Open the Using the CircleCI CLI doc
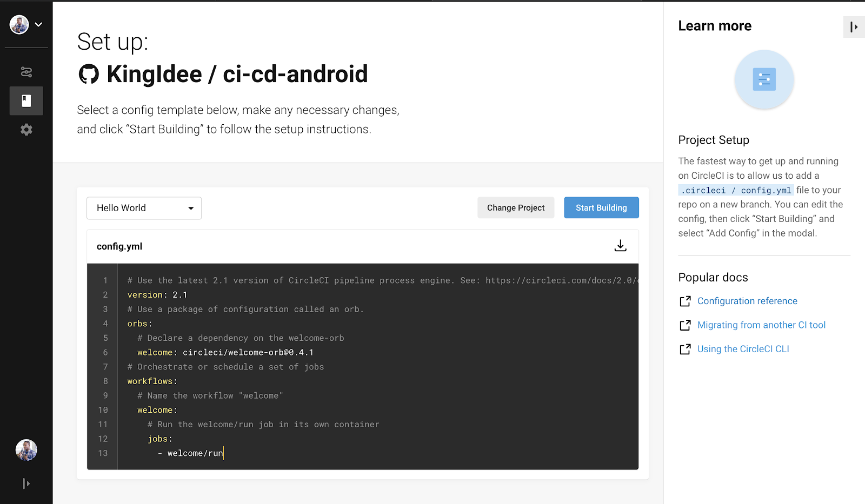The image size is (865, 504). pos(743,348)
